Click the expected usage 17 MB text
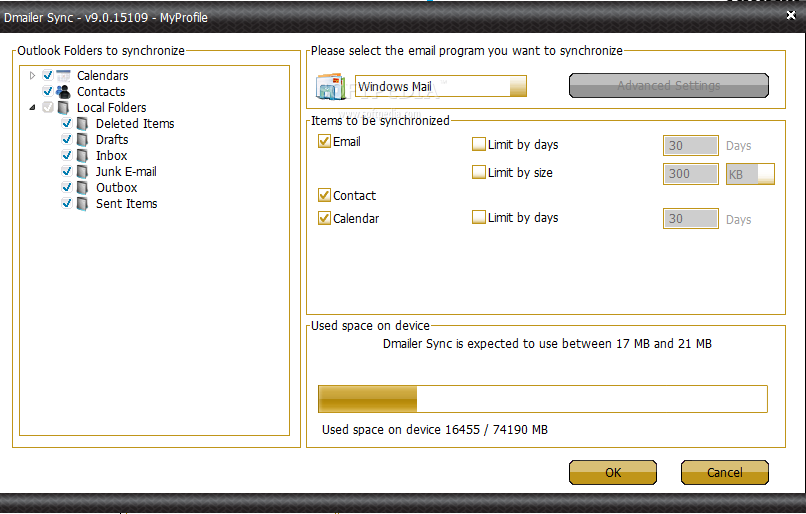The height and width of the screenshot is (514, 806). click(x=547, y=343)
